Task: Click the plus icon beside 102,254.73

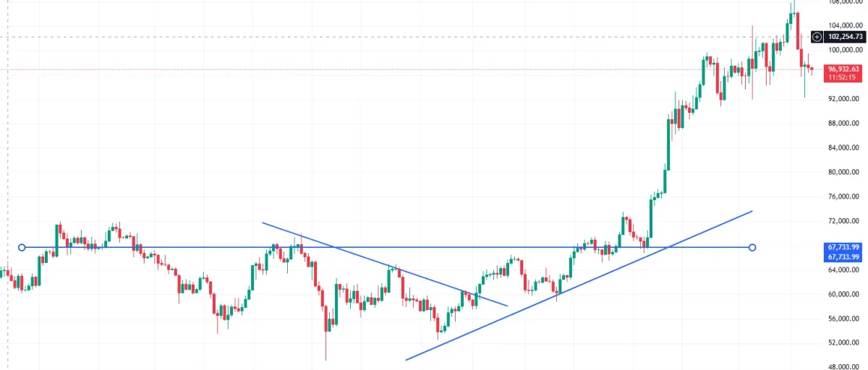Action: pyautogui.click(x=817, y=36)
